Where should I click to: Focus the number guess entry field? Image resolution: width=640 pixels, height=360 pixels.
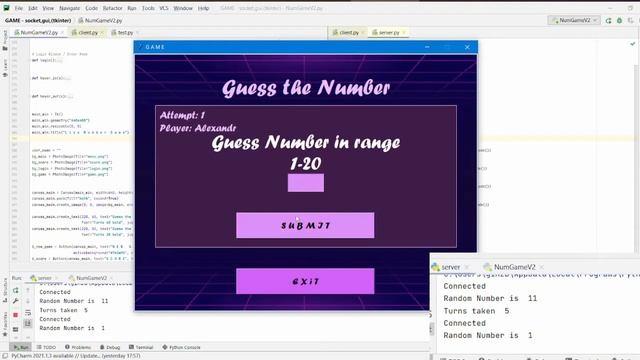coord(306,183)
